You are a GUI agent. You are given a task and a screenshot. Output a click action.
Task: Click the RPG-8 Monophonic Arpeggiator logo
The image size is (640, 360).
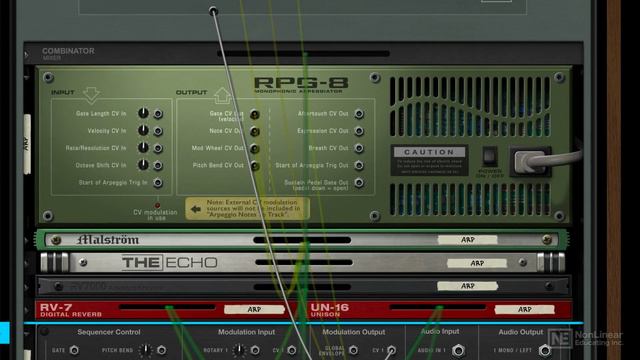[301, 85]
